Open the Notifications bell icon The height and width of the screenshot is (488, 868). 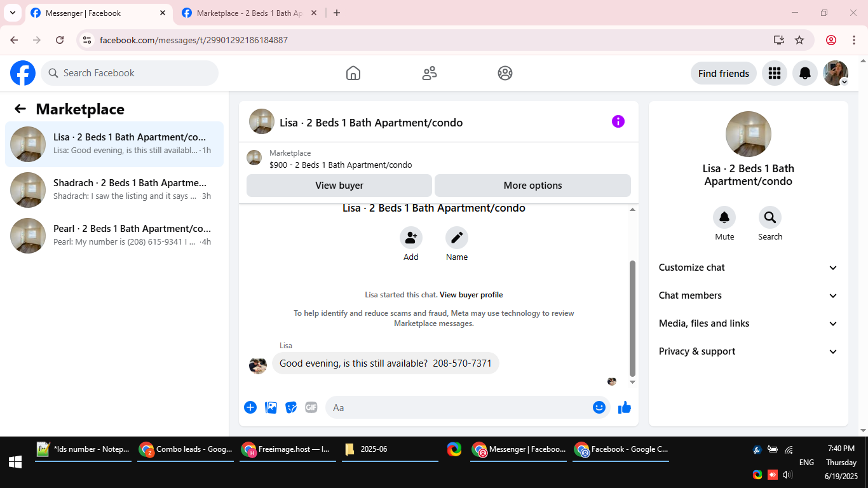tap(805, 73)
